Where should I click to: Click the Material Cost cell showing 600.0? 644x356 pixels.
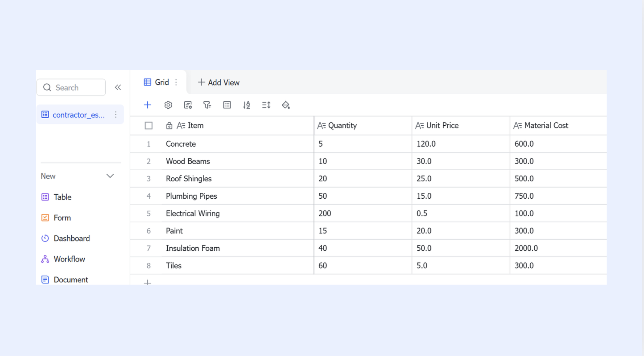(x=558, y=144)
